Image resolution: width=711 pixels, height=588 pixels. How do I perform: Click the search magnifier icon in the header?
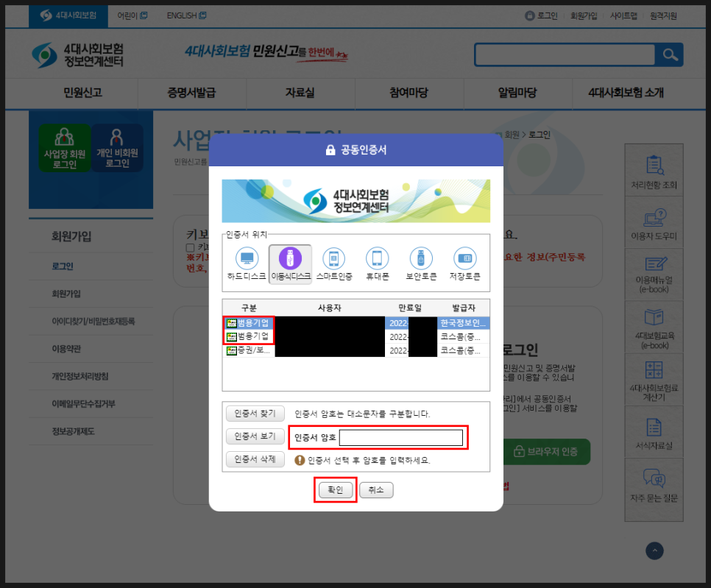670,55
